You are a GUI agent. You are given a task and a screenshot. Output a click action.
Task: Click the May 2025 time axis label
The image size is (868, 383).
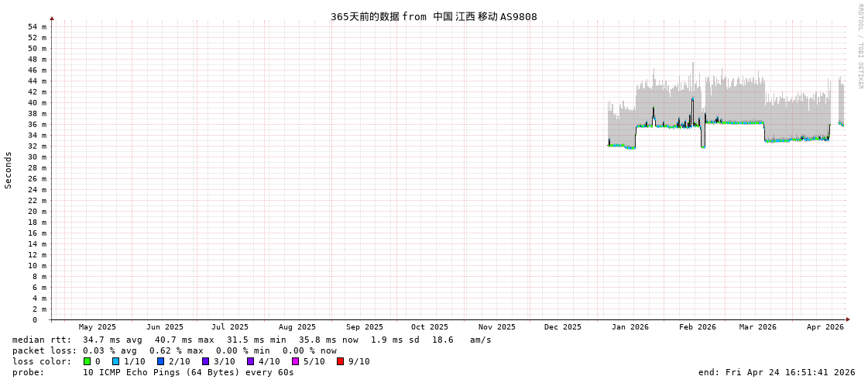97,327
